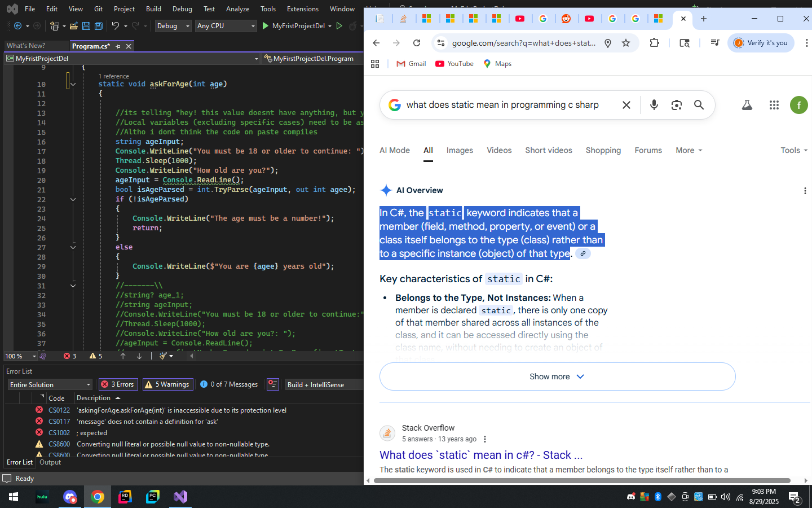Open the Entire Solution scope dropdown

50,385
